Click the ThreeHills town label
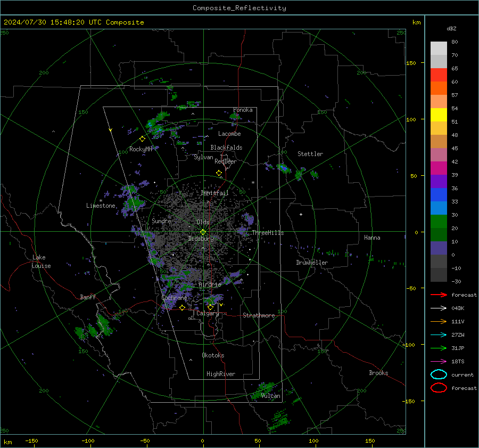 pos(268,233)
